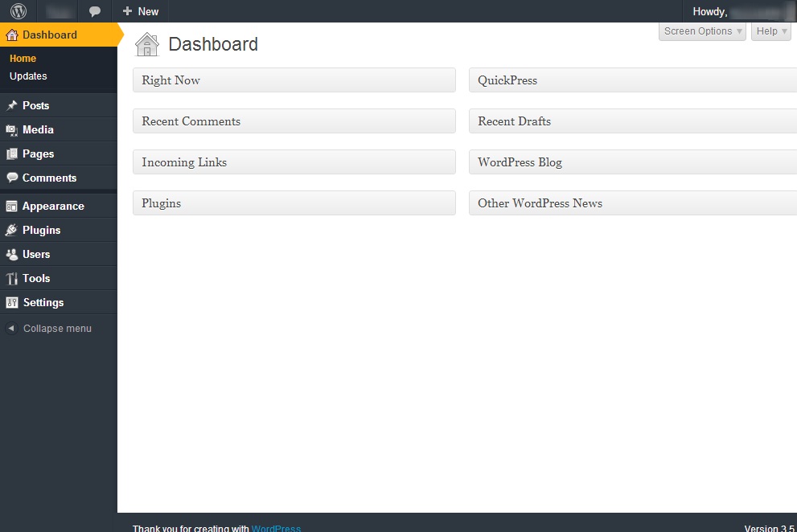Expand the Recent Comments widget
797x532 pixels.
pos(294,121)
